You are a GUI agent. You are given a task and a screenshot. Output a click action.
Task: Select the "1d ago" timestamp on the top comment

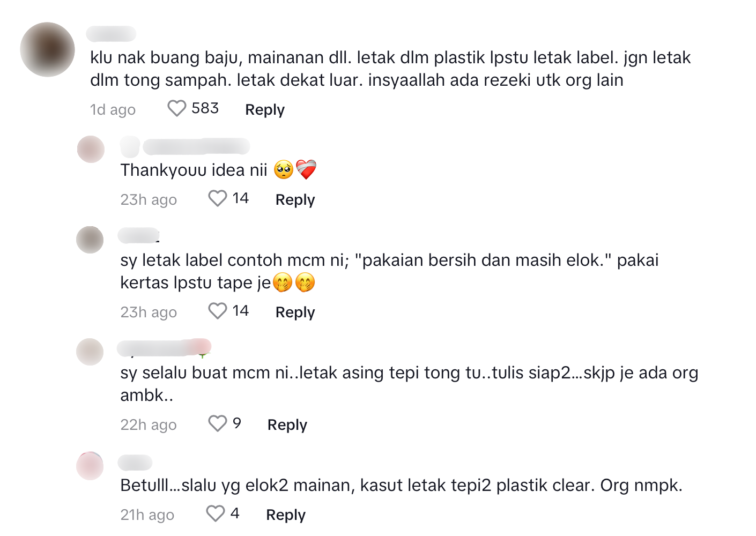pyautogui.click(x=113, y=109)
